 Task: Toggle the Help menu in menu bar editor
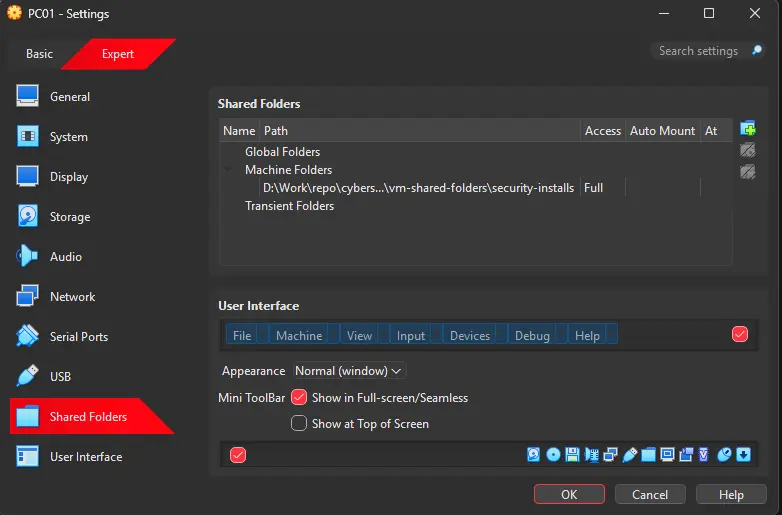pyautogui.click(x=587, y=335)
